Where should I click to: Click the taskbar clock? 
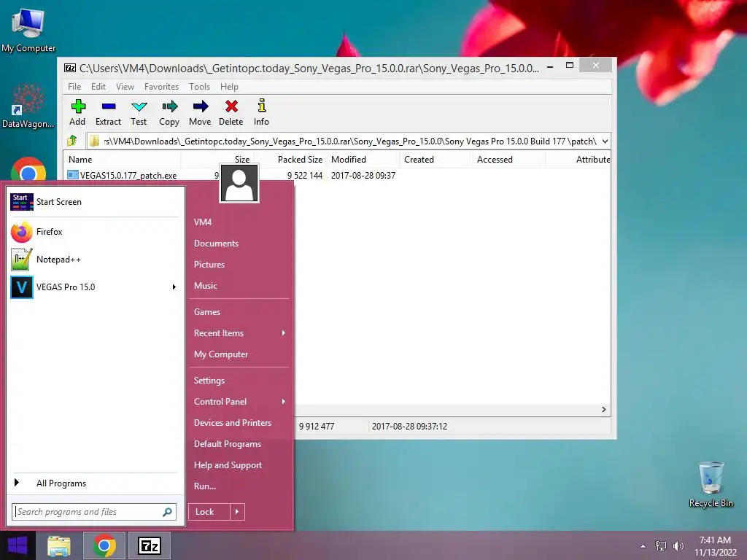click(x=715, y=546)
